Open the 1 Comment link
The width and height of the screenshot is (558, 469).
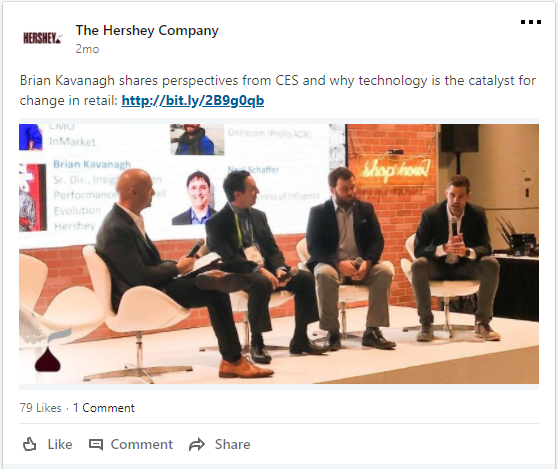click(x=104, y=408)
